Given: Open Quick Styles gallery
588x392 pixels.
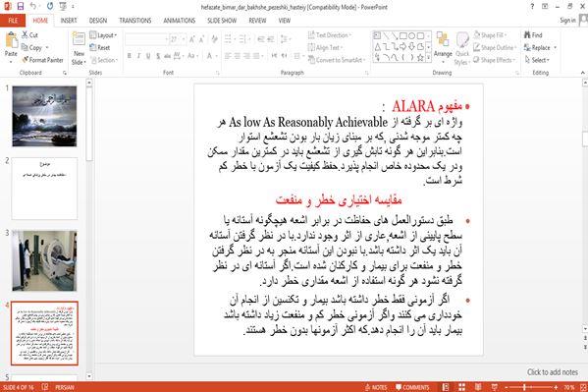Looking at the screenshot, I should [x=462, y=49].
